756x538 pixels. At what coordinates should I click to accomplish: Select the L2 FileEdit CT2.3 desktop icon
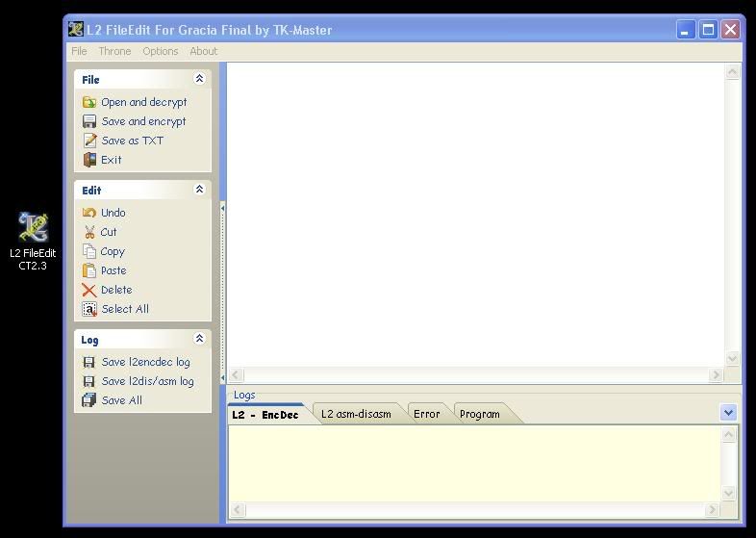pos(33,242)
